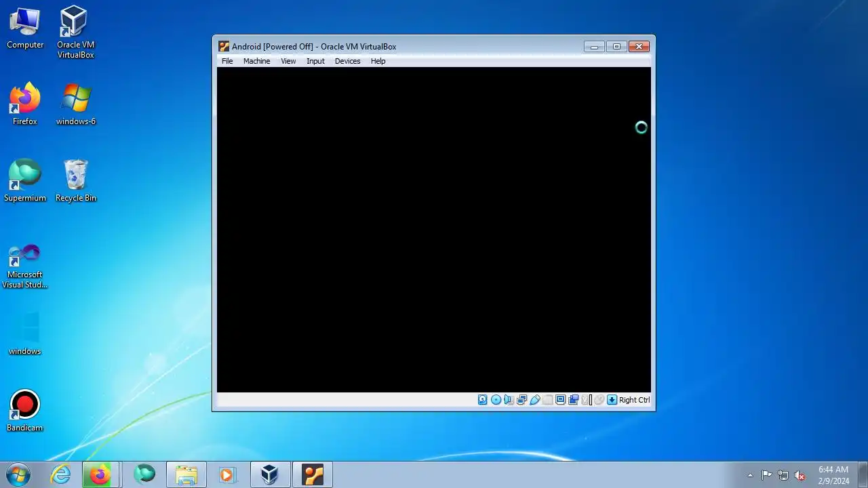This screenshot has height=488, width=868.
Task: Click the network tray icon
Action: (783, 475)
